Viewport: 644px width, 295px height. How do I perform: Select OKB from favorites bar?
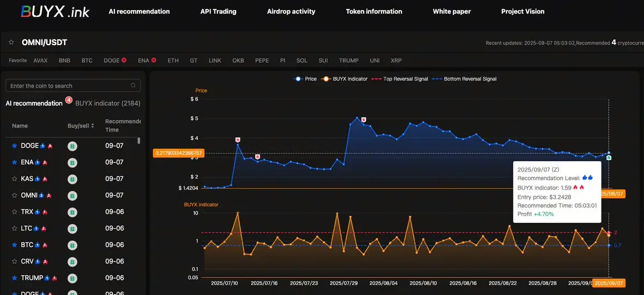(x=238, y=61)
